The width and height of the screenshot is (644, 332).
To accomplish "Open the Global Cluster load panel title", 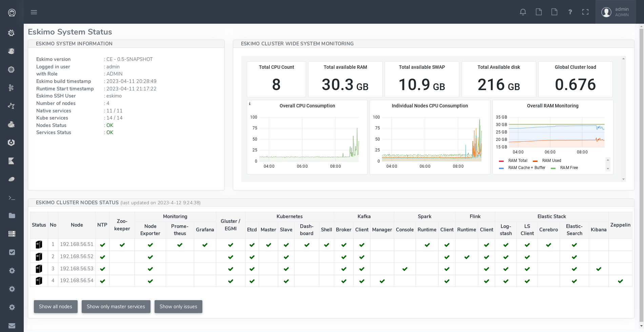I will click(x=576, y=67).
